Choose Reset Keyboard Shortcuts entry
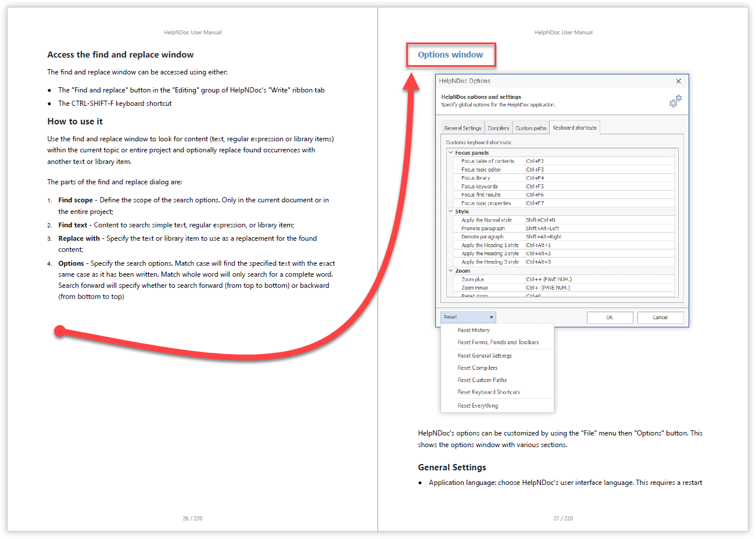Image resolution: width=756 pixels, height=539 pixels. [489, 392]
